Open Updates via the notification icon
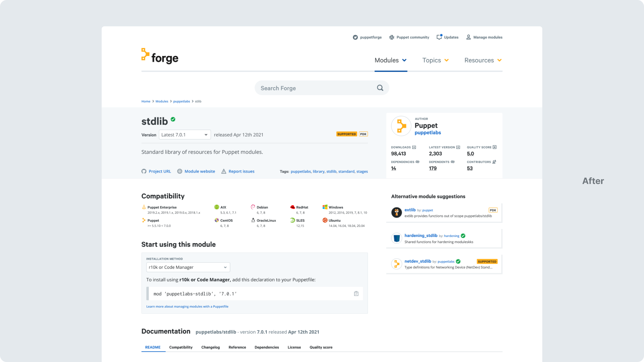This screenshot has width=644, height=362. (x=439, y=37)
